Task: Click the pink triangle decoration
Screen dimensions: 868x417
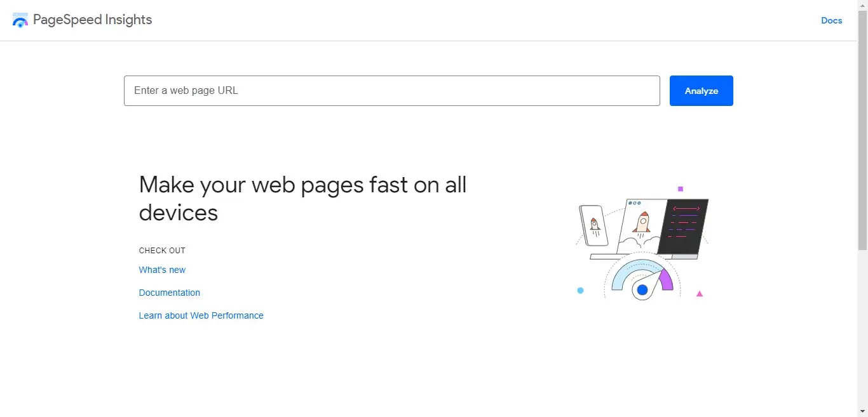Action: 700,294
